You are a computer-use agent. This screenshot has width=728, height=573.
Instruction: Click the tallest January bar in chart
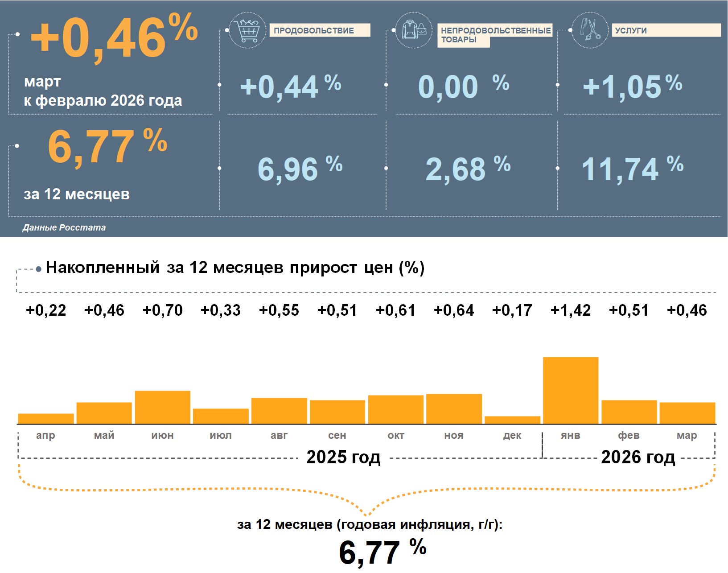click(570, 390)
